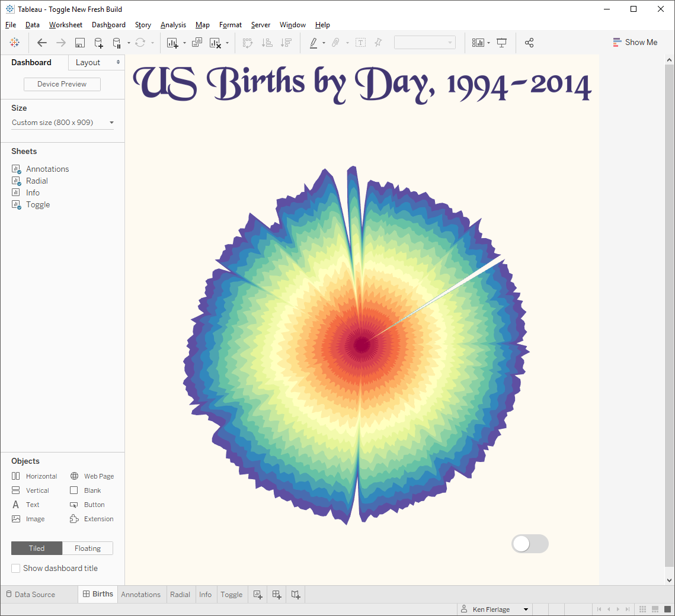Switch to the Radial sheet tab
Viewport: 675px width, 616px height.
(x=180, y=594)
